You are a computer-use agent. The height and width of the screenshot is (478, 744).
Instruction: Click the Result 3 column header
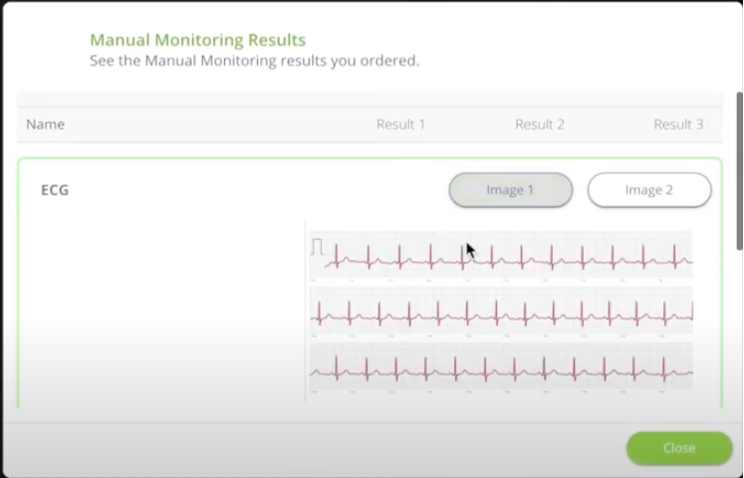coord(678,124)
